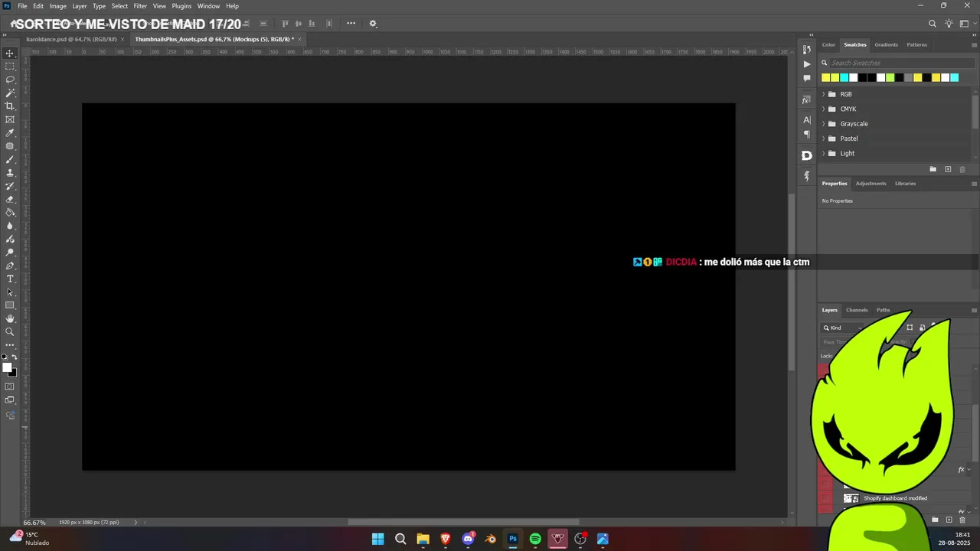The image size is (980, 551).
Task: Select the Magic Wand tool
Action: (x=10, y=93)
